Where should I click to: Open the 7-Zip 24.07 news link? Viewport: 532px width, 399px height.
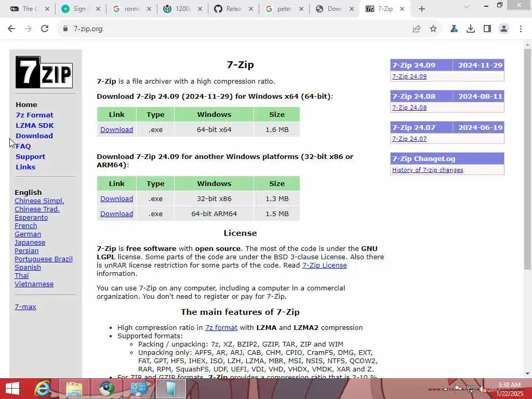pyautogui.click(x=409, y=139)
